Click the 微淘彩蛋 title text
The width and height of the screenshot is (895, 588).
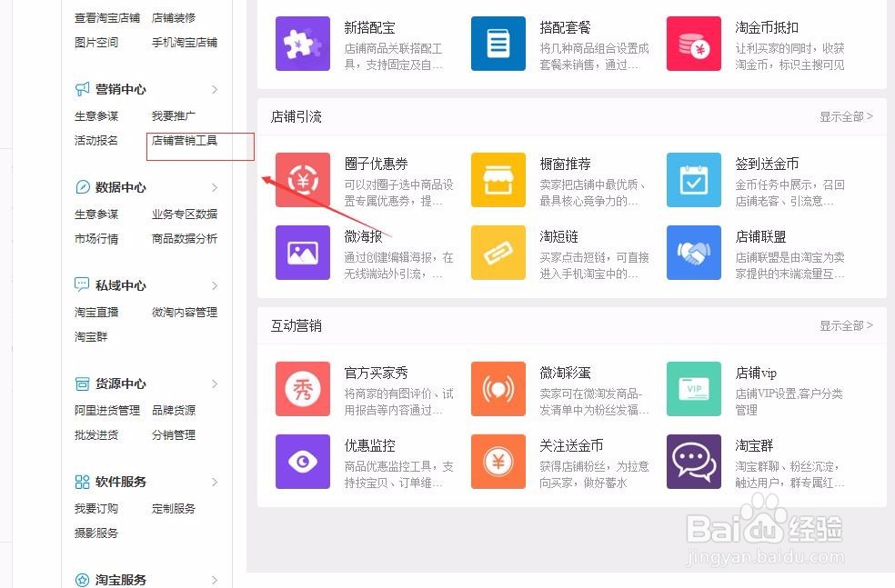[x=565, y=373]
